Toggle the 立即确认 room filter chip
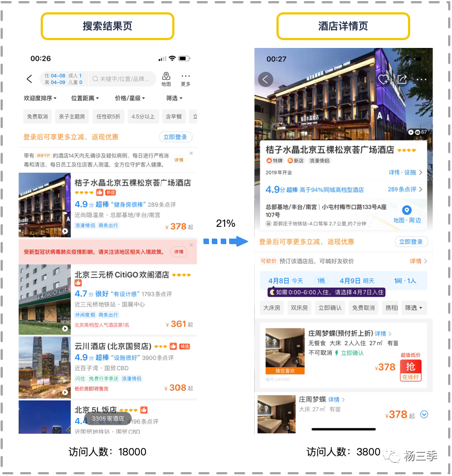The height and width of the screenshot is (476, 452). (x=330, y=308)
